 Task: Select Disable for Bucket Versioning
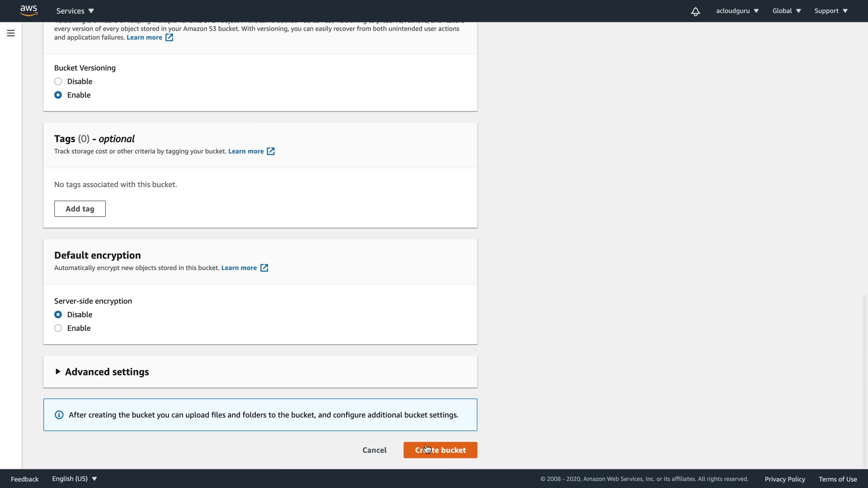click(x=58, y=81)
